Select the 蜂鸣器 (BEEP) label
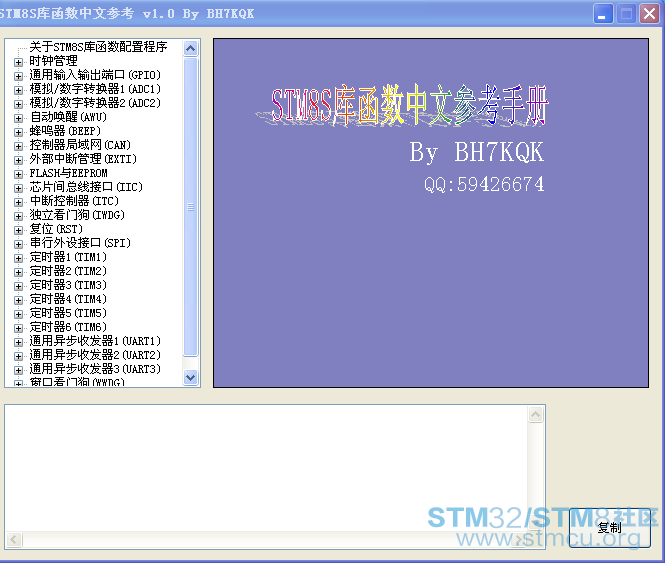This screenshot has height=563, width=665. tap(65, 131)
